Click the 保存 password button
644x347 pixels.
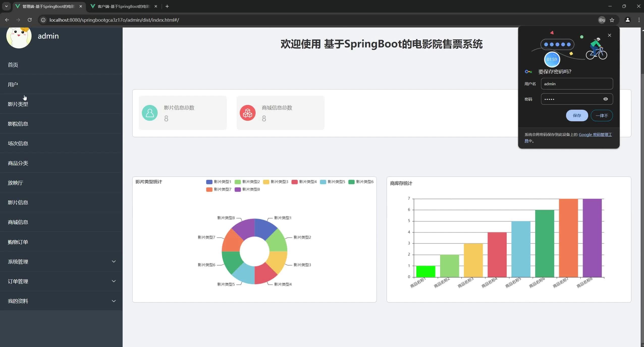click(577, 115)
